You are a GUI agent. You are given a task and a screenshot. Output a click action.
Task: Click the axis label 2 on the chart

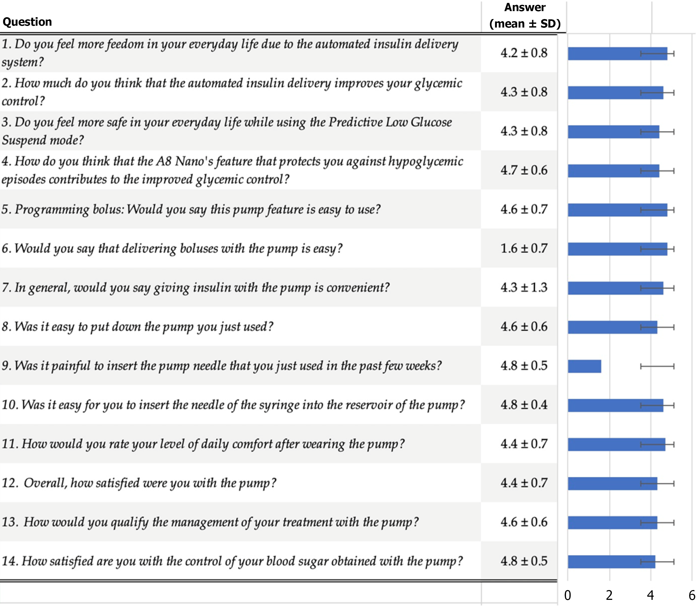click(609, 595)
